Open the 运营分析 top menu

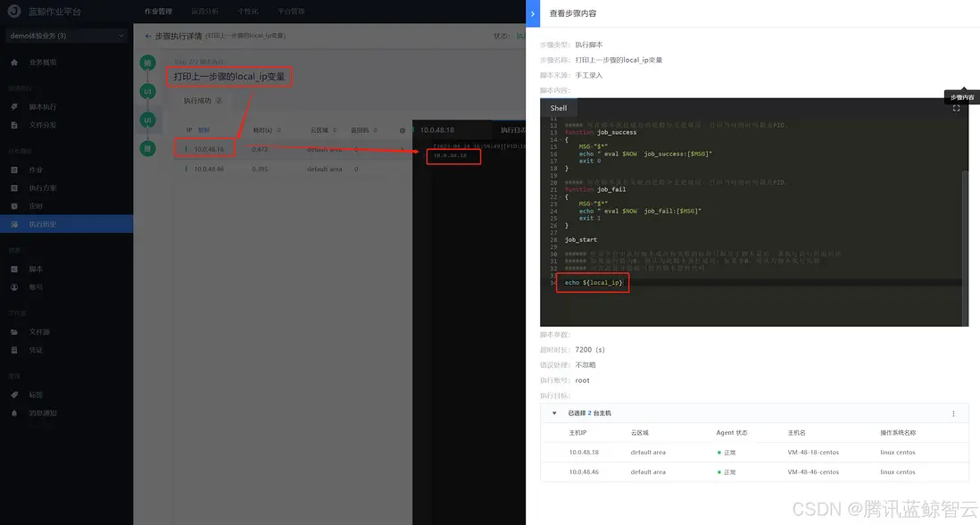pyautogui.click(x=204, y=12)
